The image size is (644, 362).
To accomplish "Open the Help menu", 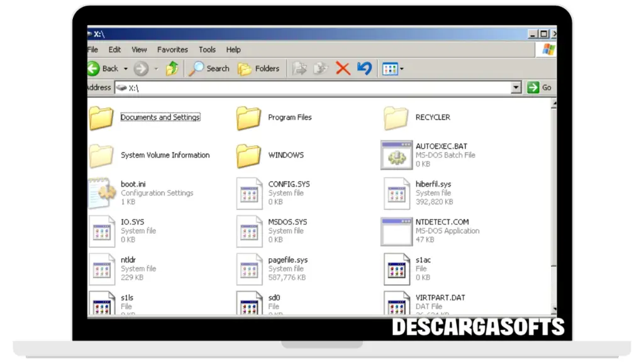I will [x=233, y=50].
